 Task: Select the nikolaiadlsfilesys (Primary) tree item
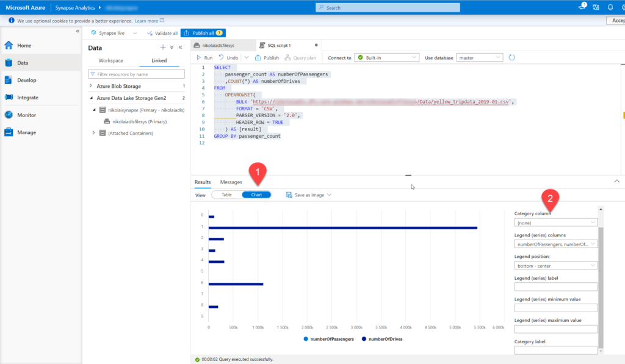pyautogui.click(x=140, y=121)
